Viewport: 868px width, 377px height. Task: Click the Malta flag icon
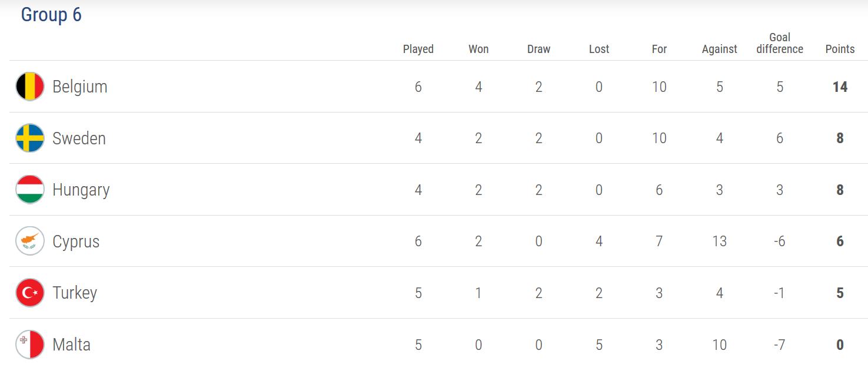(30, 345)
